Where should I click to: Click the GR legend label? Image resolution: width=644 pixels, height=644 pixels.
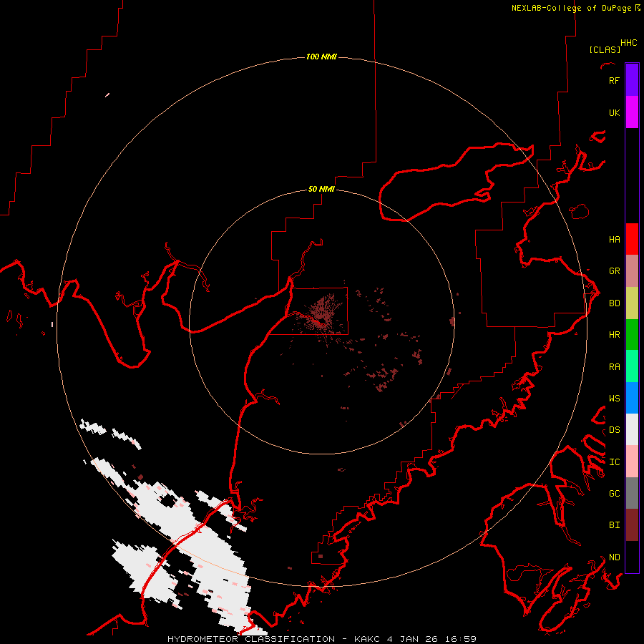(x=614, y=271)
